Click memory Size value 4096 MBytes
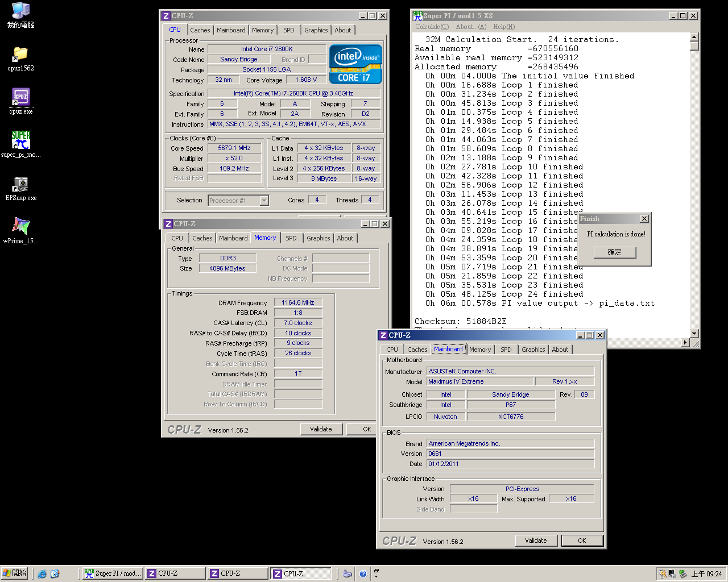The image size is (728, 582). (227, 268)
